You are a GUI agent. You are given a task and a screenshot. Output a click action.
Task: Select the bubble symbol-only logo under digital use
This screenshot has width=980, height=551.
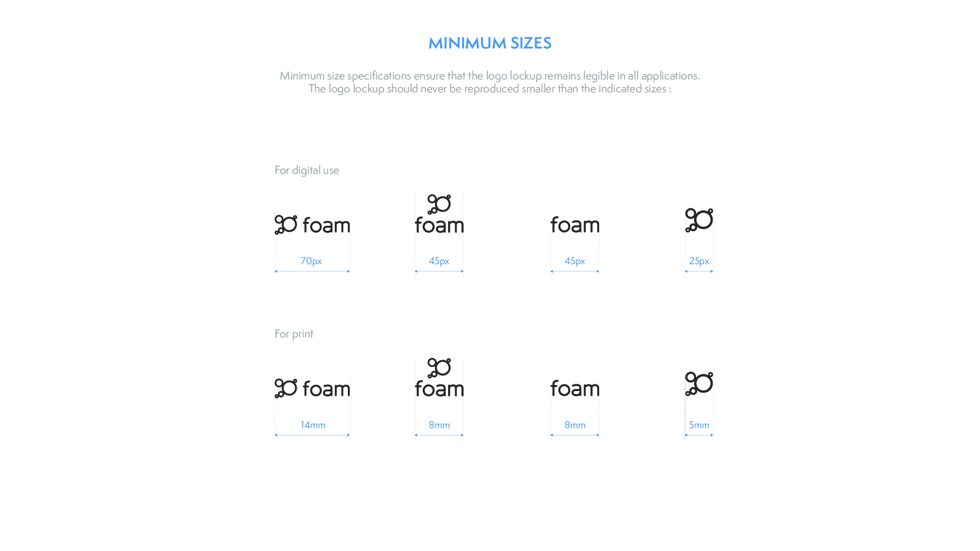(x=699, y=220)
